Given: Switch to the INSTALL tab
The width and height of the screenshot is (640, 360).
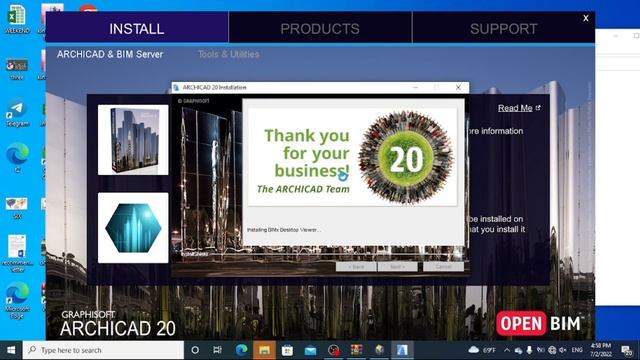Looking at the screenshot, I should pos(137,28).
